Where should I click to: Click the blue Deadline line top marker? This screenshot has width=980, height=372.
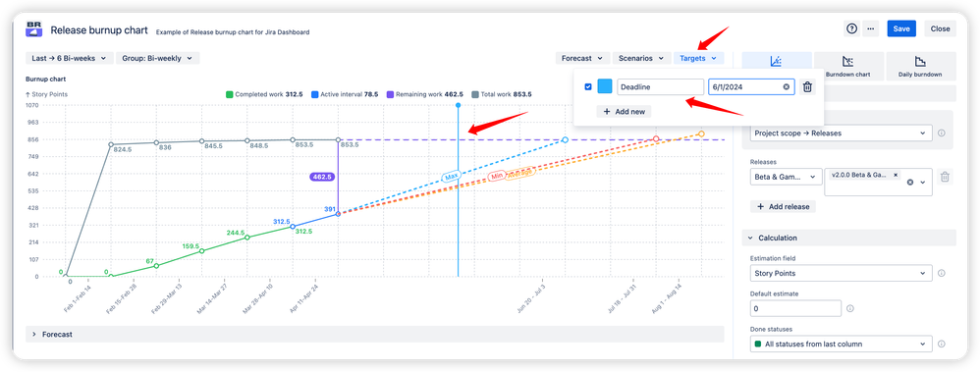tap(459, 105)
